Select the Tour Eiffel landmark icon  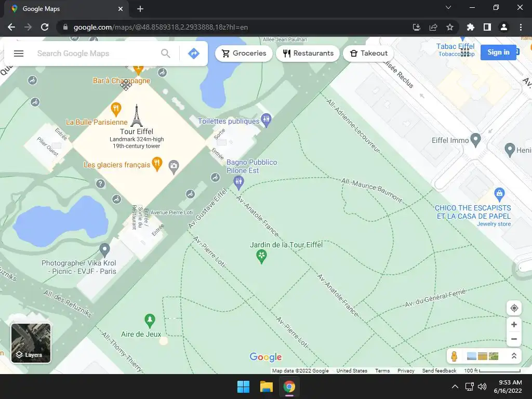tap(137, 115)
